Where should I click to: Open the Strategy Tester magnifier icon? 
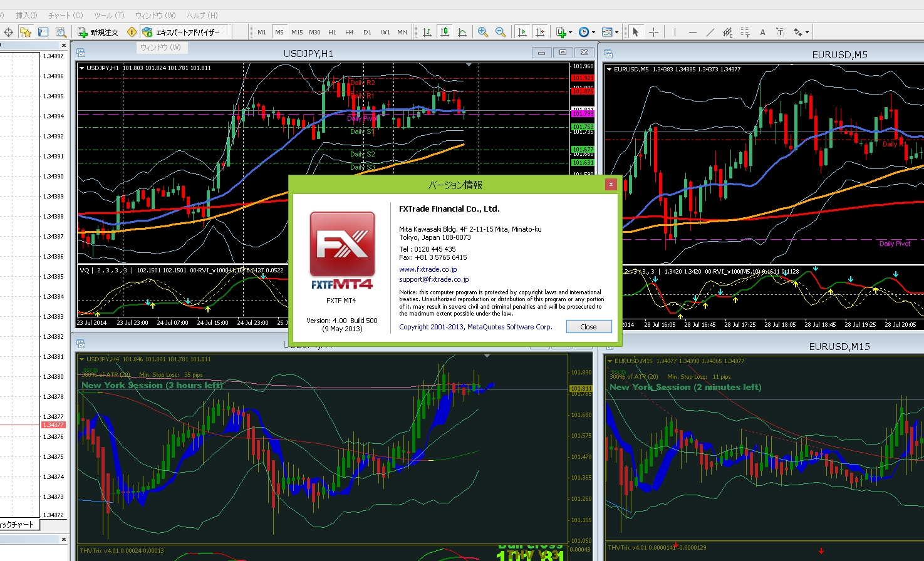[61, 32]
